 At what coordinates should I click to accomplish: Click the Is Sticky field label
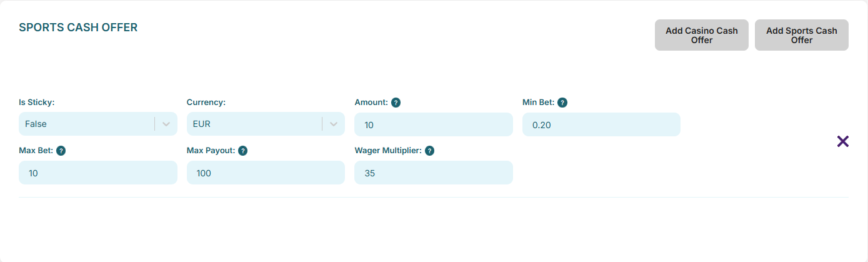click(37, 102)
